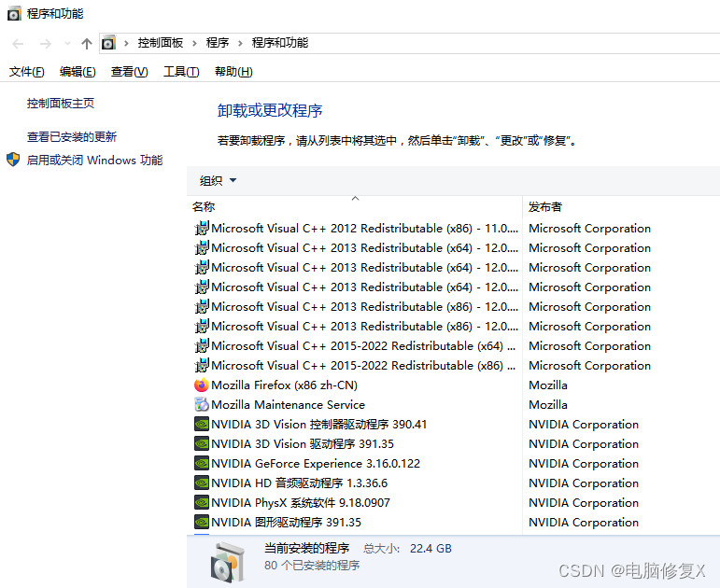The width and height of the screenshot is (720, 588).
Task: Select Microsoft Visual C++ 2015-2022 Redistributable (x86) entry
Action: [363, 365]
